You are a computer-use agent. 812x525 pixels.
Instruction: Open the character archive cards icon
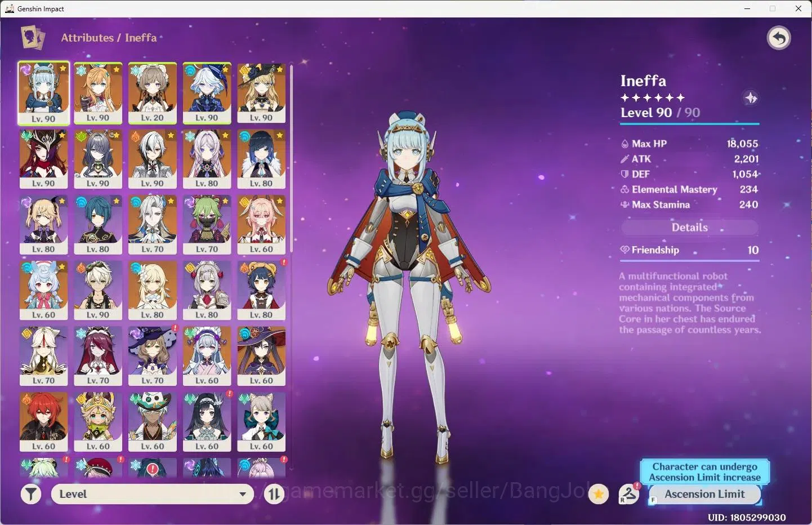tap(33, 38)
